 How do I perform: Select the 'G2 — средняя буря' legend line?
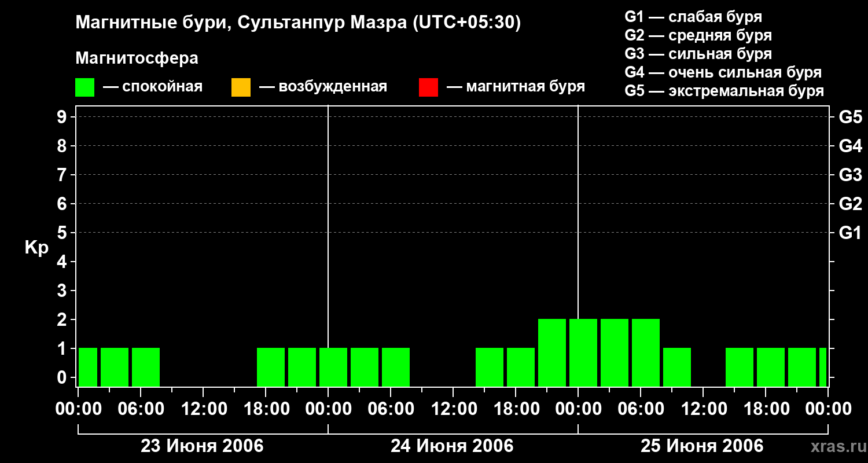(698, 35)
